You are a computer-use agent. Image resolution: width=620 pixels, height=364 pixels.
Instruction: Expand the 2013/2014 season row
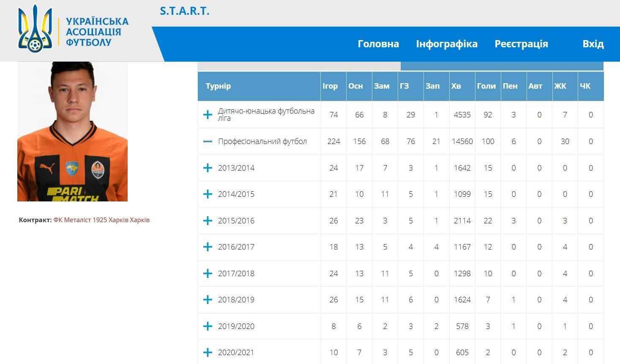coord(208,168)
